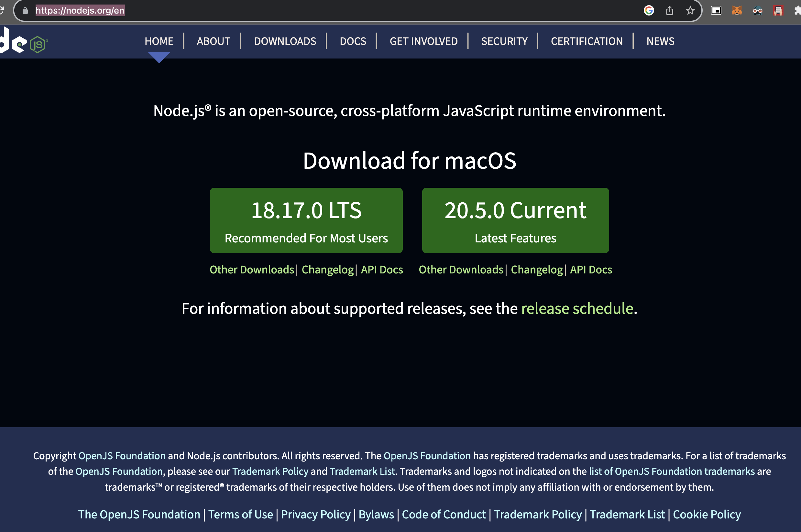Open the CERTIFICATION nav item
This screenshot has height=532, width=801.
[587, 41]
